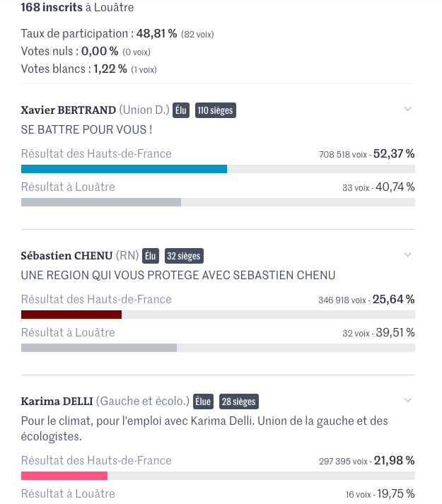442x504 pixels.
Task: Expand Xavier BERTRAND details chevron
Action: (407, 110)
